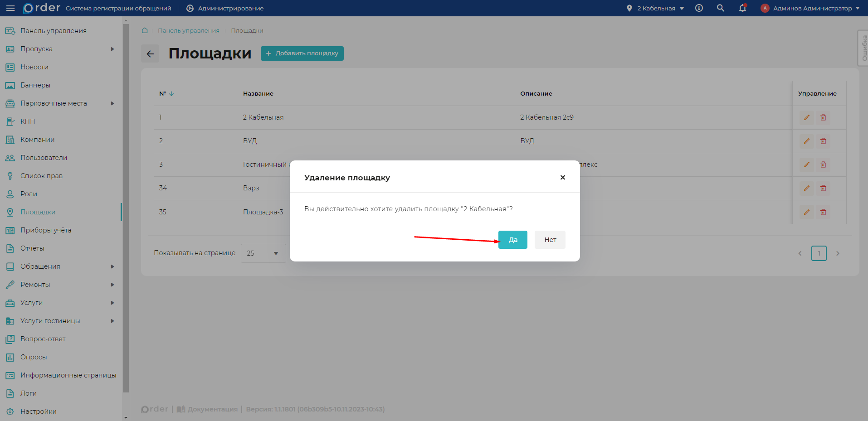
Task: Close the Удаление площадку dialog
Action: 562,178
